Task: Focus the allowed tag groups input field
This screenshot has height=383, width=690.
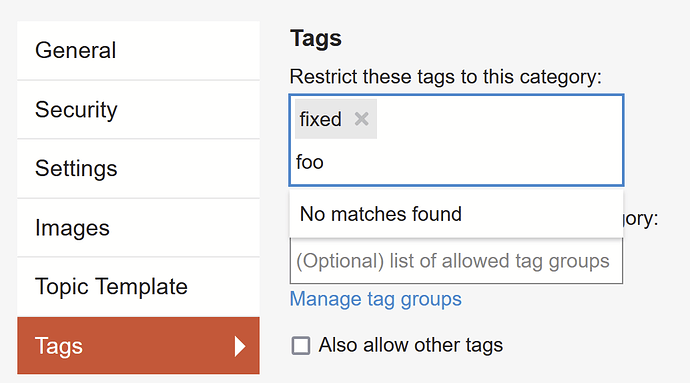Action: pyautogui.click(x=456, y=261)
